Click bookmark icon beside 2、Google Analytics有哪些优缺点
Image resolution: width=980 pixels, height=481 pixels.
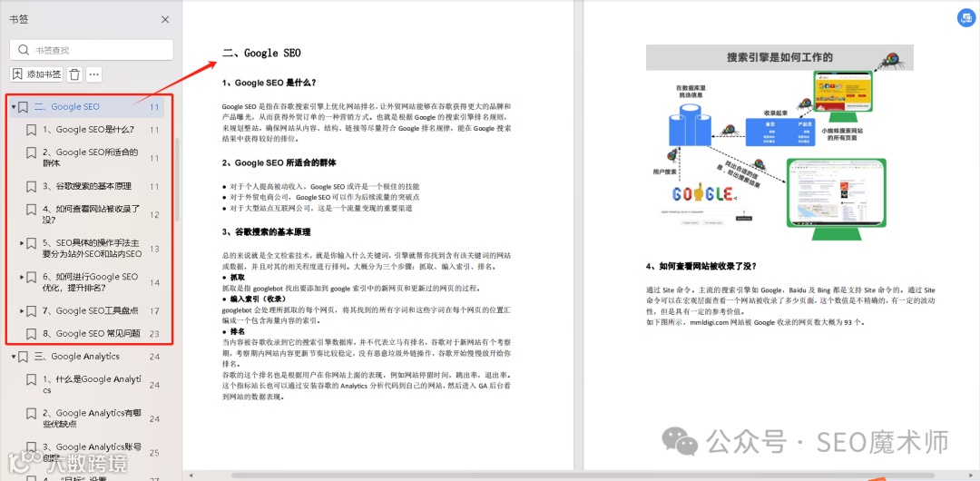(31, 414)
